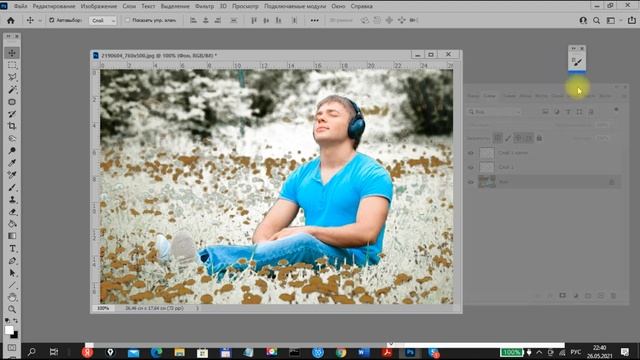
Task: Hide the Фон background layer eye
Action: point(471,182)
